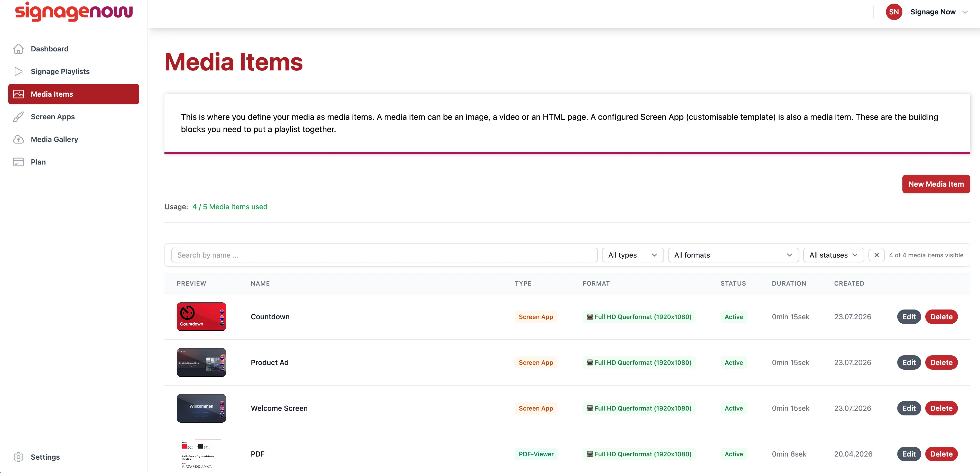
Task: Click the 4 / 5 Media items used text
Action: (230, 207)
